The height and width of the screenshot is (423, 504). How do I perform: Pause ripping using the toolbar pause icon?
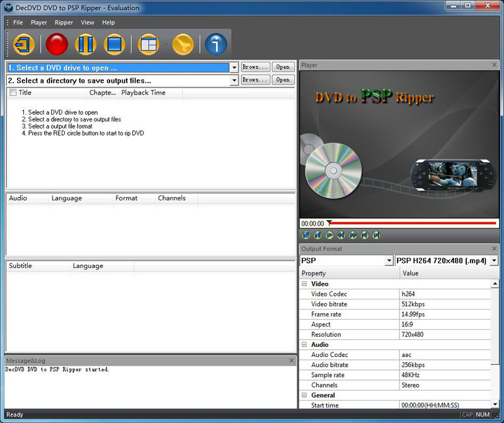coord(86,44)
